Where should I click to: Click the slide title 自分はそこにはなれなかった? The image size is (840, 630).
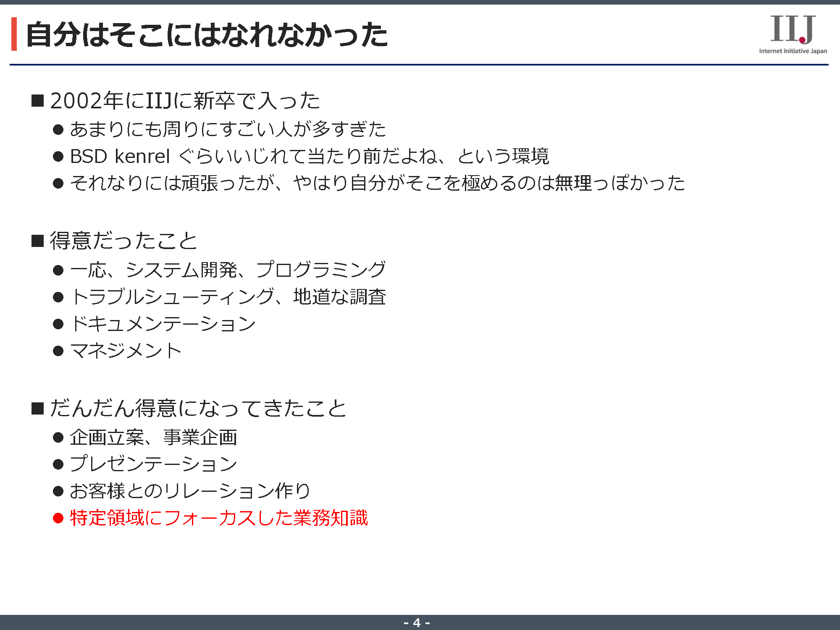coord(207,35)
